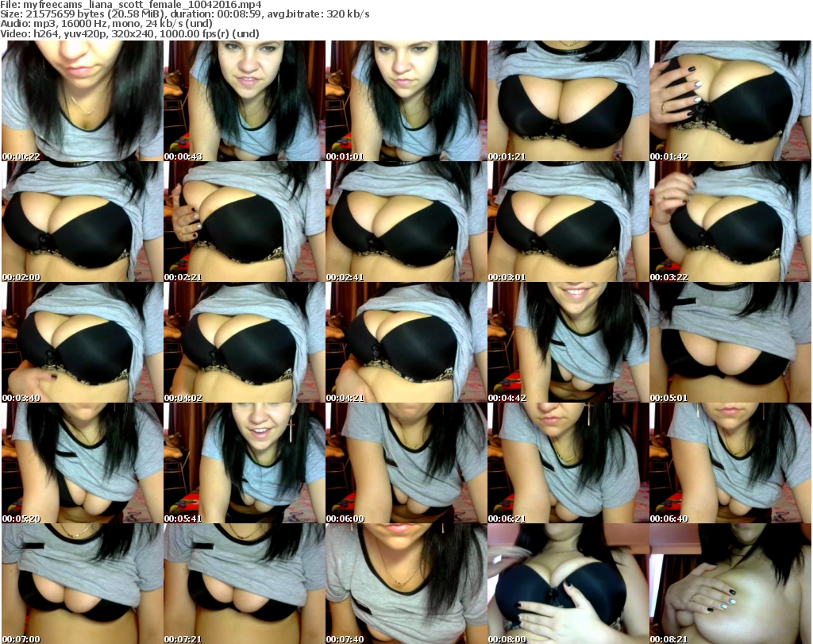The height and width of the screenshot is (644, 813).
Task: Open the thumbnail labeled 00:07:00
Action: click(83, 584)
